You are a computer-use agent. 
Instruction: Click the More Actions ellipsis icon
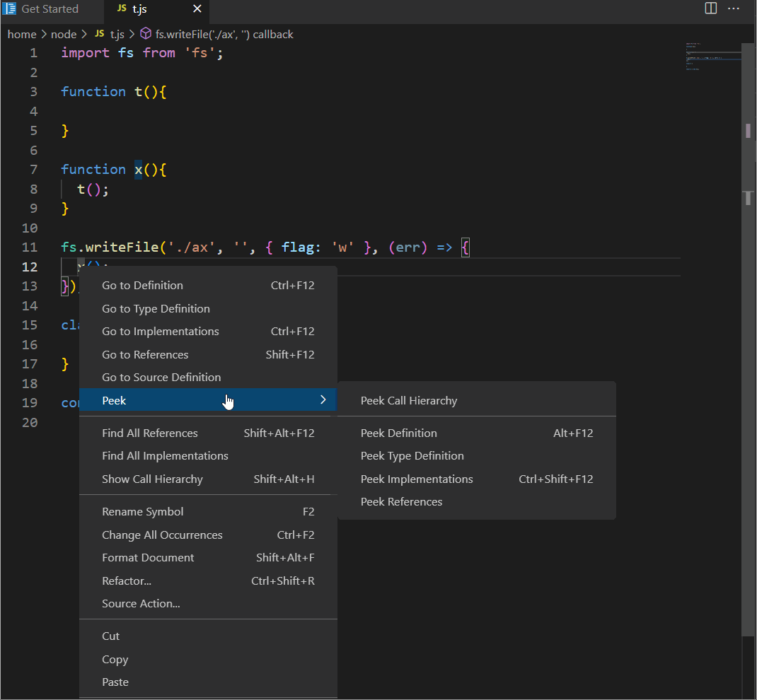pos(734,8)
